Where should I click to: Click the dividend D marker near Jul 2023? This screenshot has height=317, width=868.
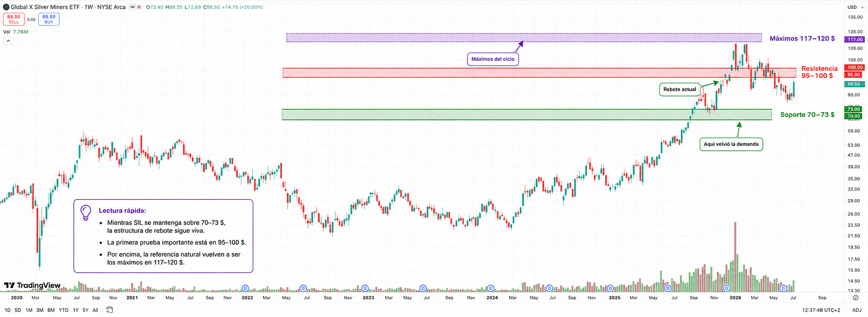(x=423, y=288)
